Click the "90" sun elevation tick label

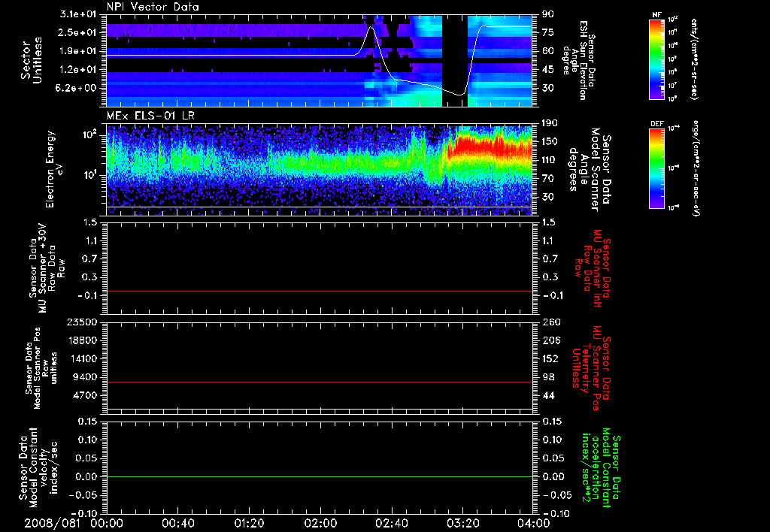point(547,14)
